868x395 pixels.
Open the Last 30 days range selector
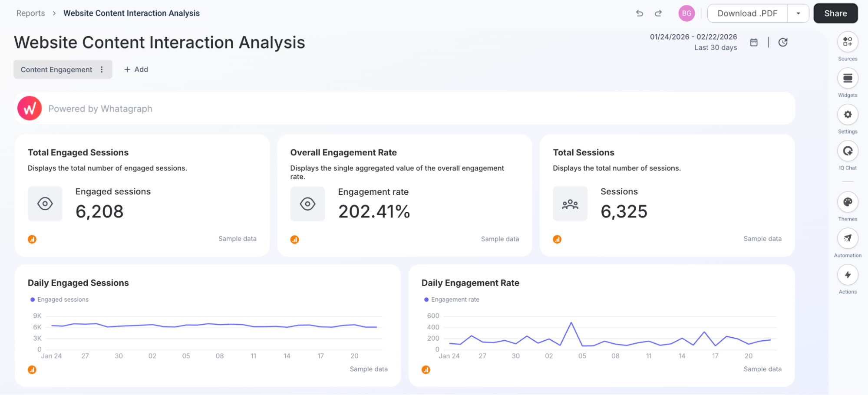point(715,47)
